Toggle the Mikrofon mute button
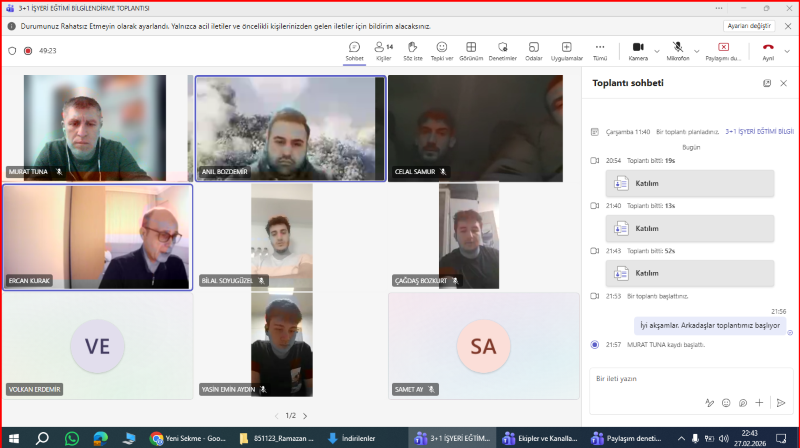 (x=677, y=50)
